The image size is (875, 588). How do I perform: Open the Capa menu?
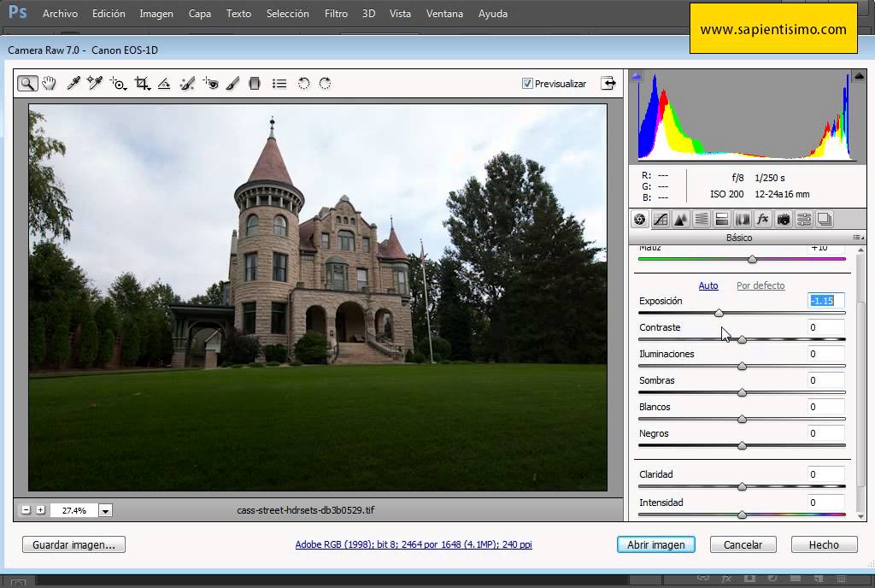point(200,14)
